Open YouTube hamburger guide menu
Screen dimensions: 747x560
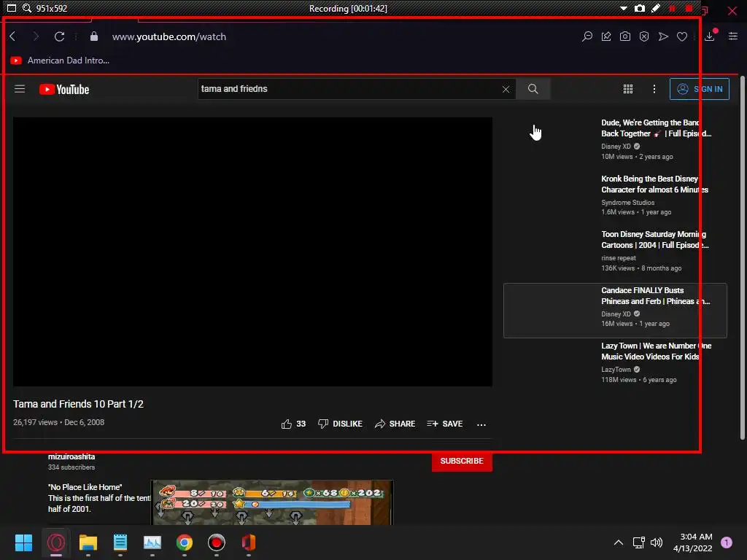(x=20, y=89)
